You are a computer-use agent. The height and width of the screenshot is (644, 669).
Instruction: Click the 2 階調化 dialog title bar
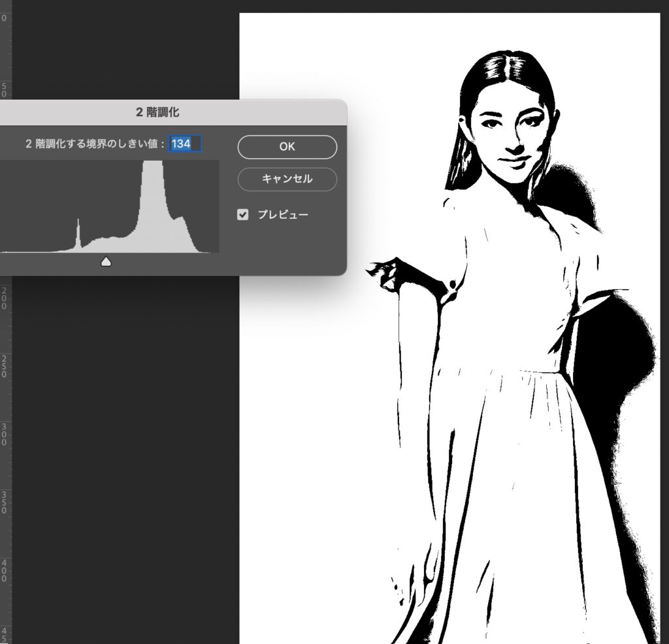point(157,112)
